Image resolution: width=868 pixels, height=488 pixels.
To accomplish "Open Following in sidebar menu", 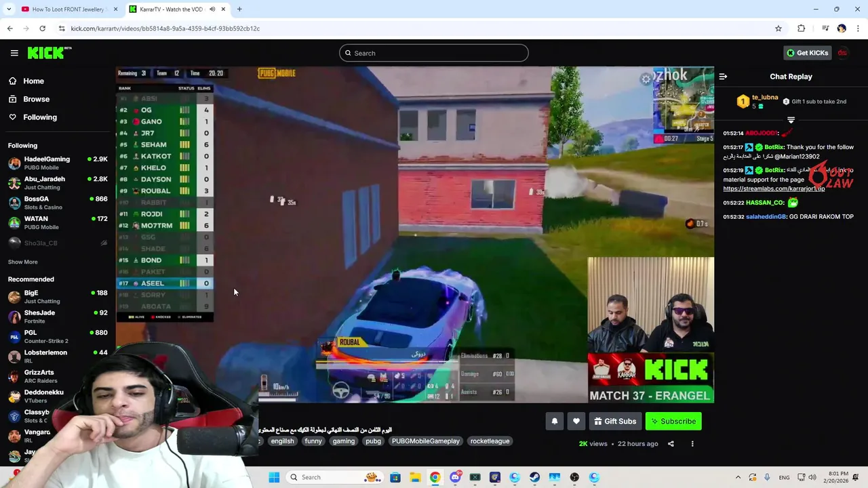I will pyautogui.click(x=40, y=117).
